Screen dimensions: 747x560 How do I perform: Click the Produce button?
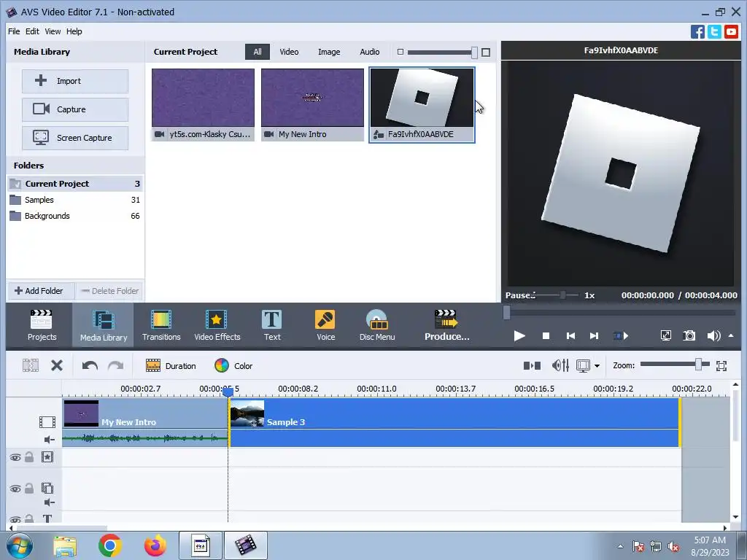coord(447,326)
